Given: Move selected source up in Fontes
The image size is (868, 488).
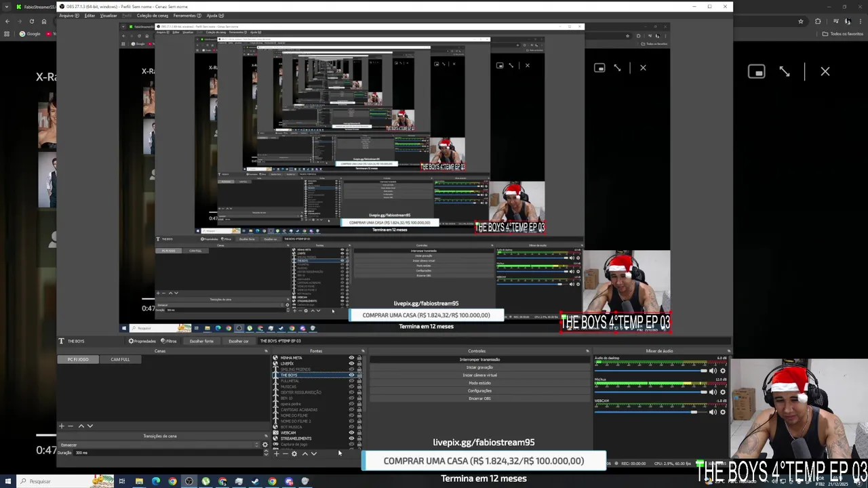Looking at the screenshot, I should point(304,453).
